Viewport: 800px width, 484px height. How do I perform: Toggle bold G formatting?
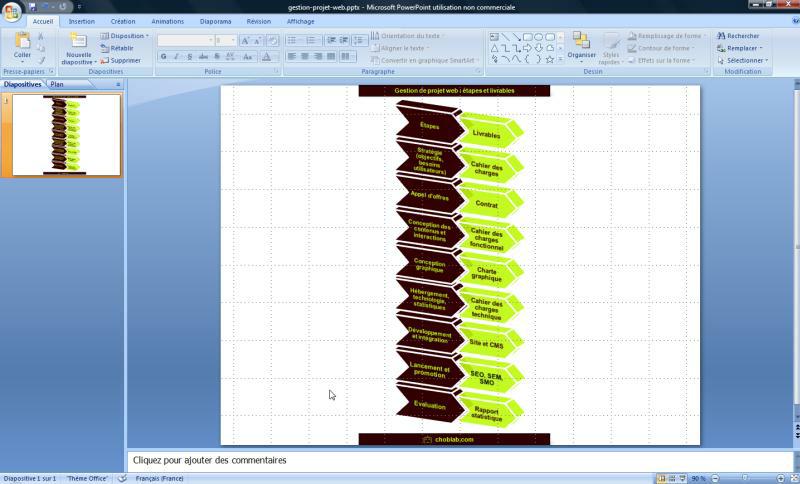coord(163,57)
